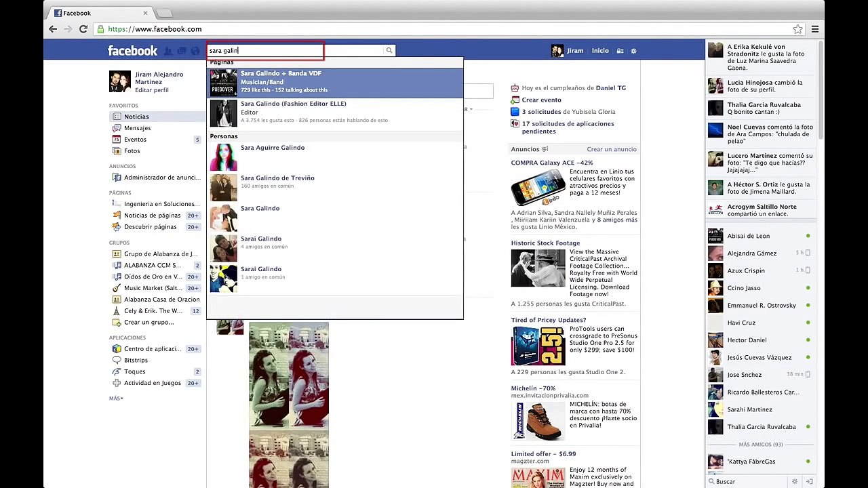Click the Inicio link in the top bar
This screenshot has height=488, width=868.
tap(600, 51)
